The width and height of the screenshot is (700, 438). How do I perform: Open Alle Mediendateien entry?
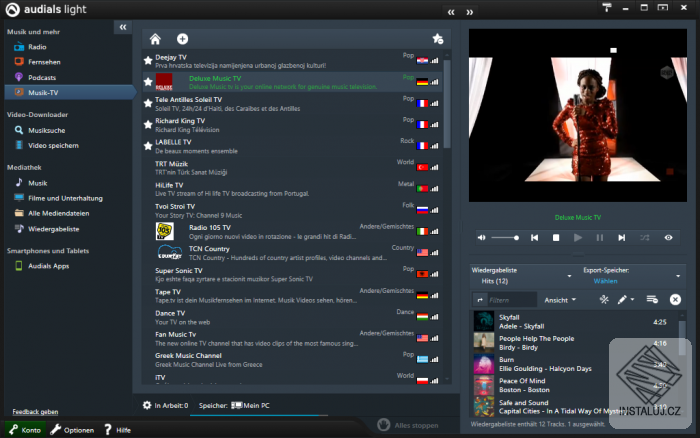coord(58,213)
